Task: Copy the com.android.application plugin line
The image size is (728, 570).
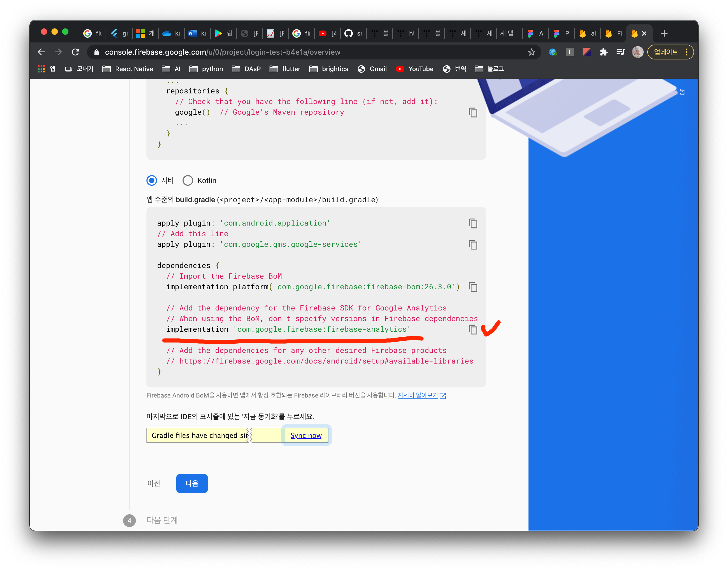Action: tap(473, 223)
